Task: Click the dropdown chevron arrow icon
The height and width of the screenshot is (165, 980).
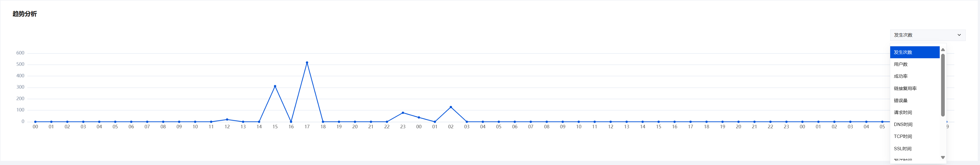Action: click(x=959, y=35)
